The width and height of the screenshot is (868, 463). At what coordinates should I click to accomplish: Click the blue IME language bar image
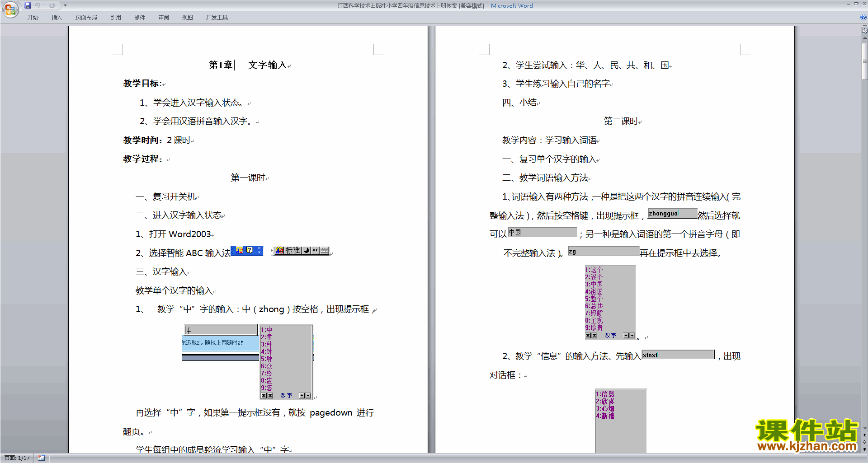247,251
